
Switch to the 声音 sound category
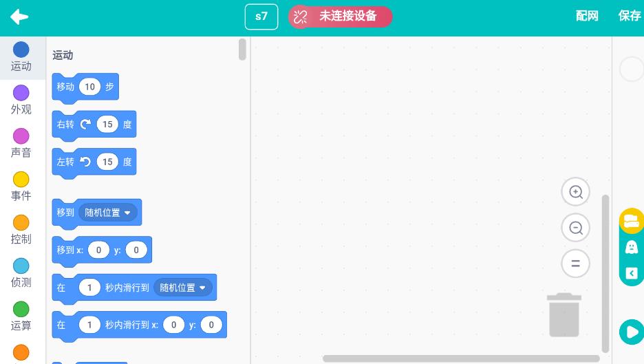[x=21, y=144]
